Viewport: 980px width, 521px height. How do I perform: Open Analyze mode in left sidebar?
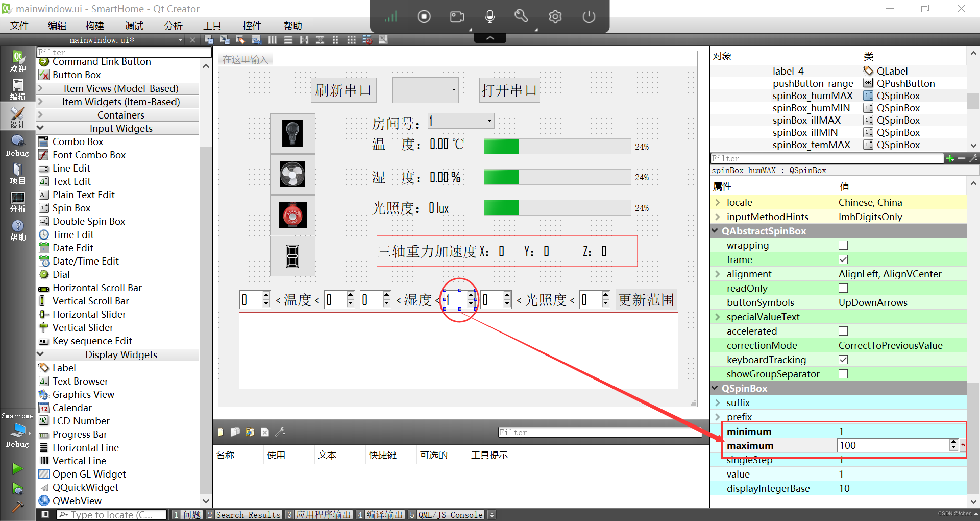tap(18, 202)
